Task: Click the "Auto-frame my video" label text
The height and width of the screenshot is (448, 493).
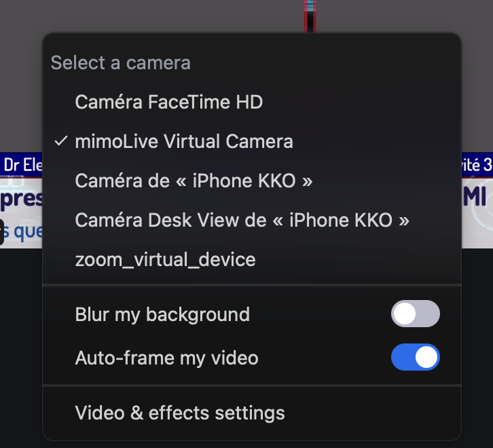Action: [x=166, y=358]
